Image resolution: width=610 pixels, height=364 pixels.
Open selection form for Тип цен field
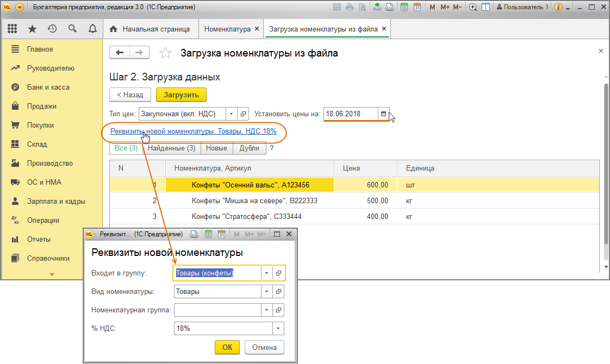(x=244, y=114)
